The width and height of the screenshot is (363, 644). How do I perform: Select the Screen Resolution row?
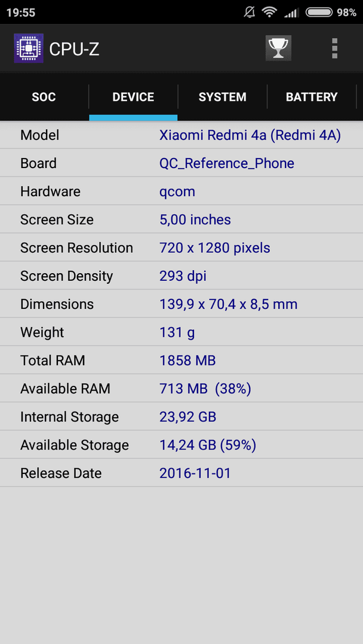181,248
